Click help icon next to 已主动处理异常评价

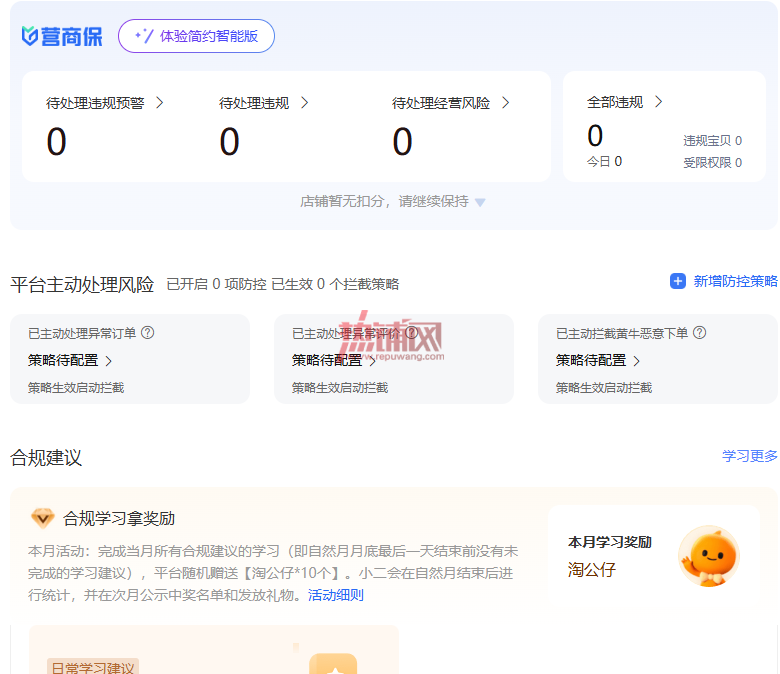click(411, 332)
